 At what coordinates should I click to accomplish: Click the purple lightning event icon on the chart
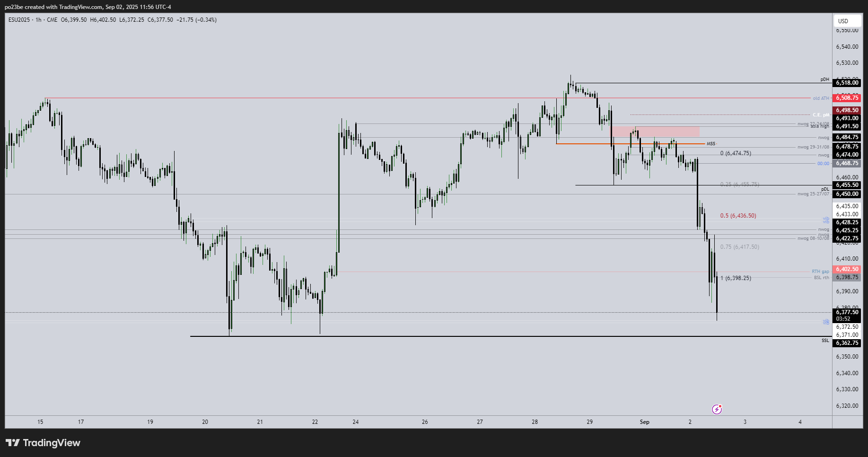point(717,408)
